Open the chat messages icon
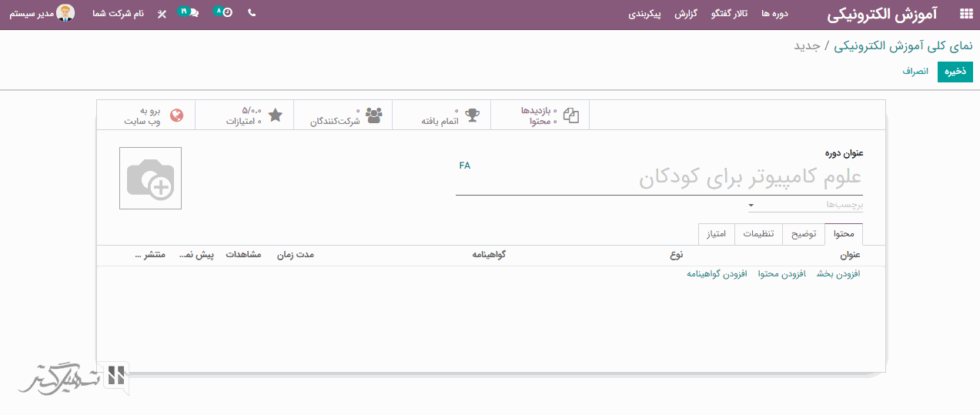The width and height of the screenshot is (980, 415). tap(189, 13)
